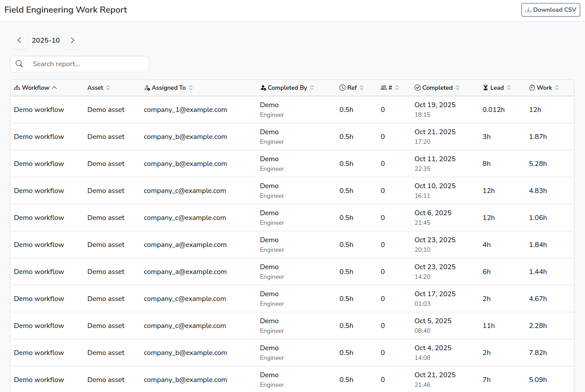Select the 2025-10 month label
Viewport: 585px width, 392px height.
click(x=46, y=40)
